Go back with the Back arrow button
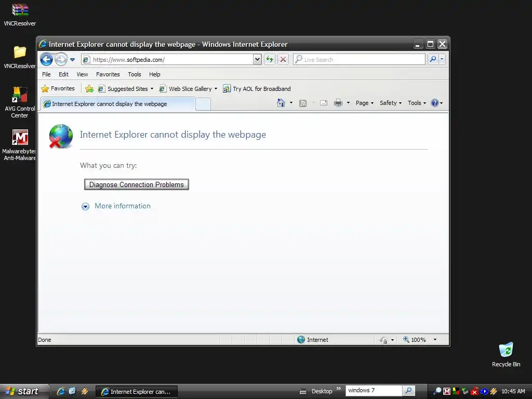532x399 pixels. [46, 59]
